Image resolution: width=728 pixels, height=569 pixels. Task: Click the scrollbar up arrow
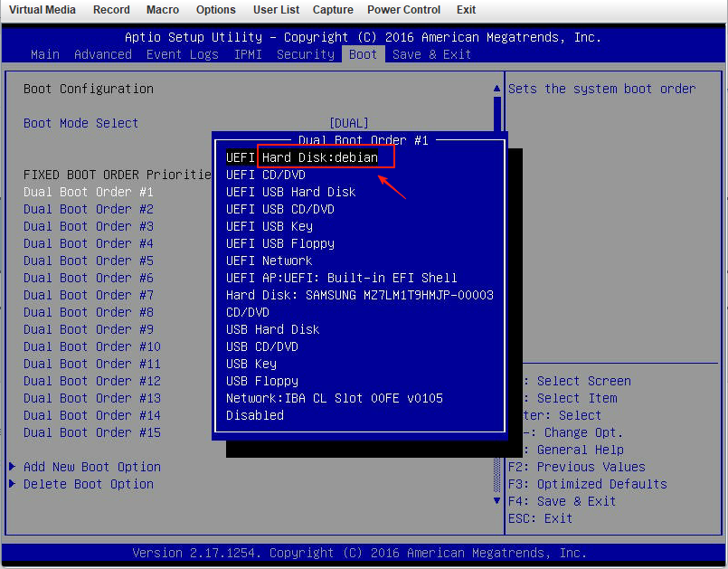(496, 89)
